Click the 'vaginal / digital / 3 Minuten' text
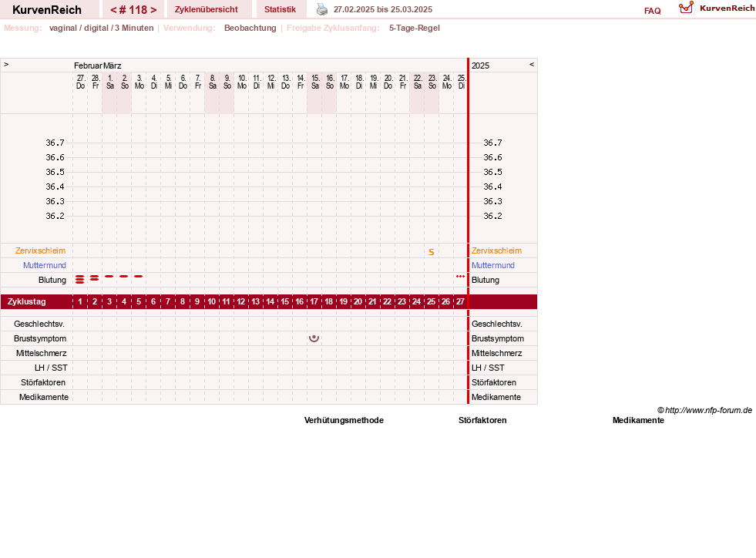The height and width of the screenshot is (558, 756). click(101, 28)
